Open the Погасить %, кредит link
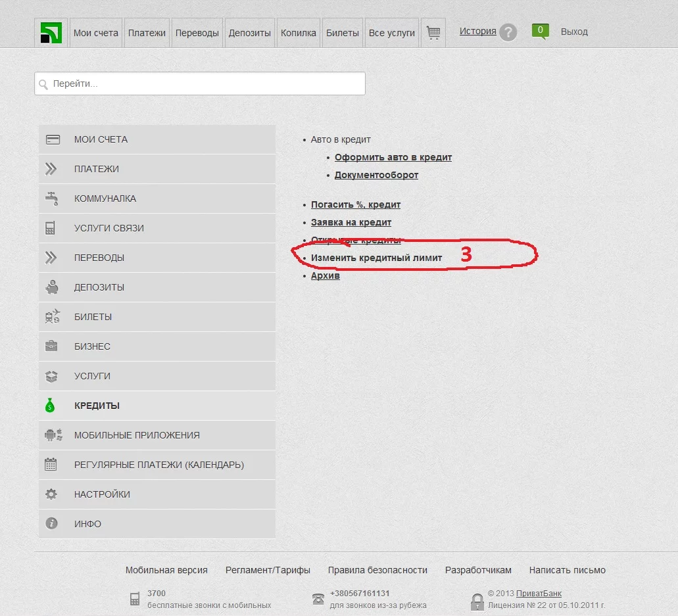 (355, 204)
